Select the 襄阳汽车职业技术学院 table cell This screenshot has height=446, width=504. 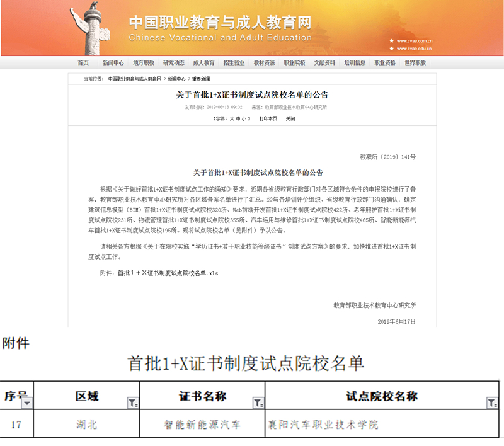pos(323,425)
